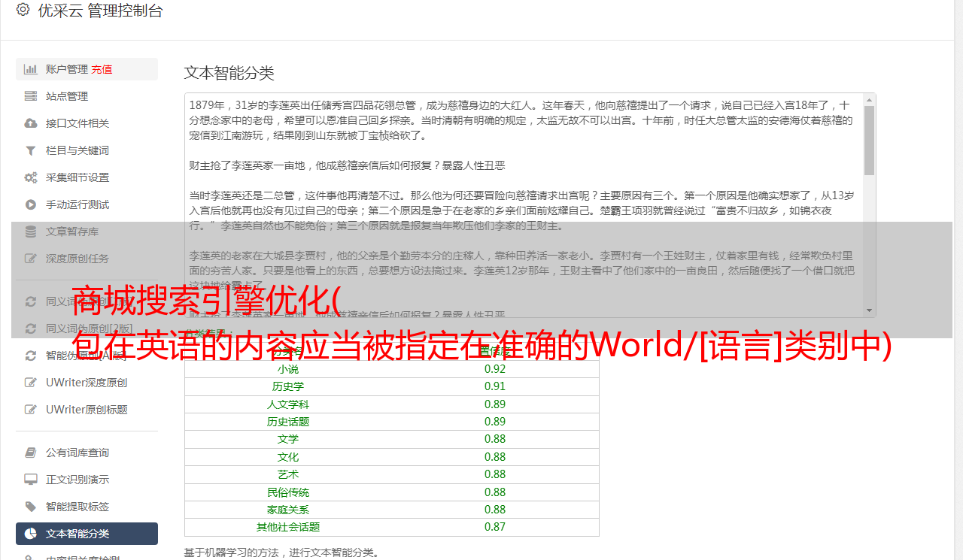Click the database icon for 文章暂存库
The width and height of the screenshot is (963, 560).
tap(30, 232)
